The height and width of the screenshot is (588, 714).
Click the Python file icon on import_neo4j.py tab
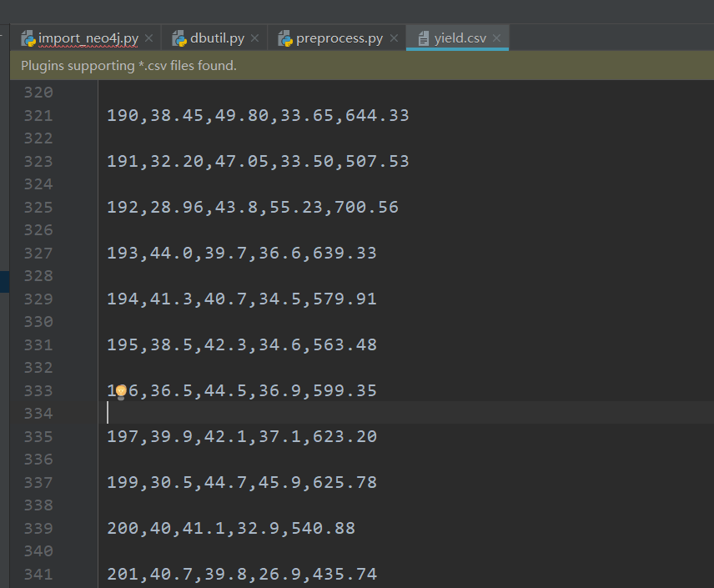point(29,38)
